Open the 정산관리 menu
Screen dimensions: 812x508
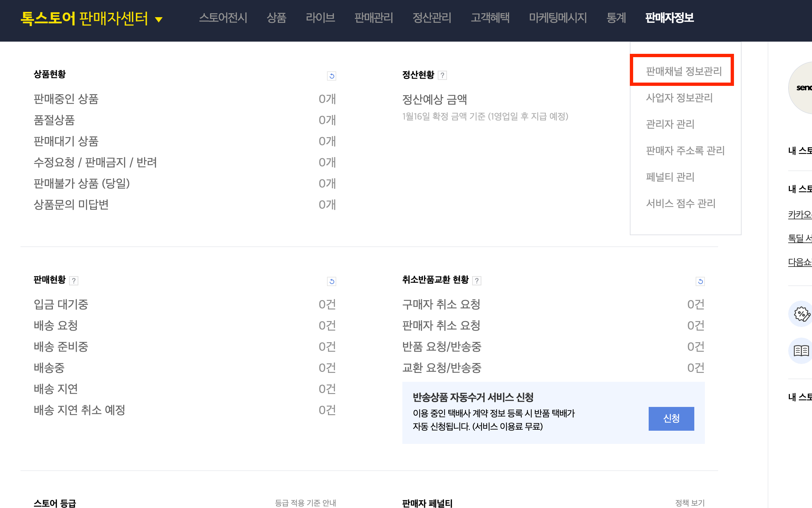432,18
